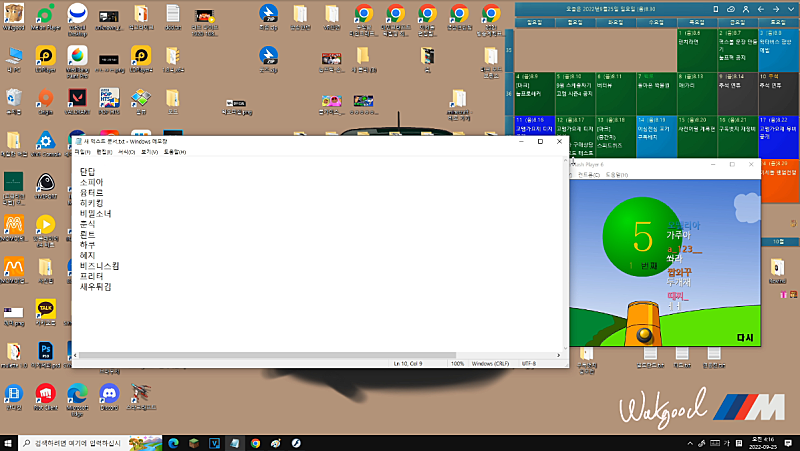800x451 pixels.
Task: Click the Chrome icon on the taskbar
Action: (x=255, y=443)
